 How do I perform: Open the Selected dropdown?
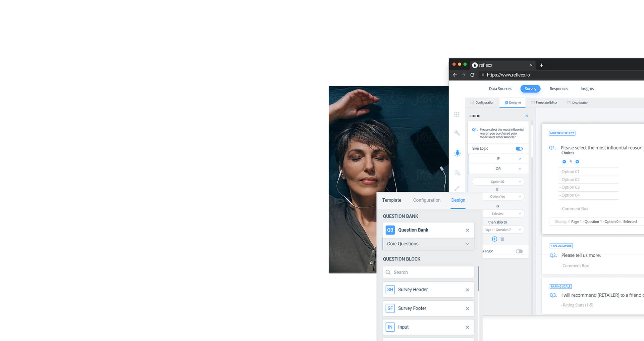[503, 213]
